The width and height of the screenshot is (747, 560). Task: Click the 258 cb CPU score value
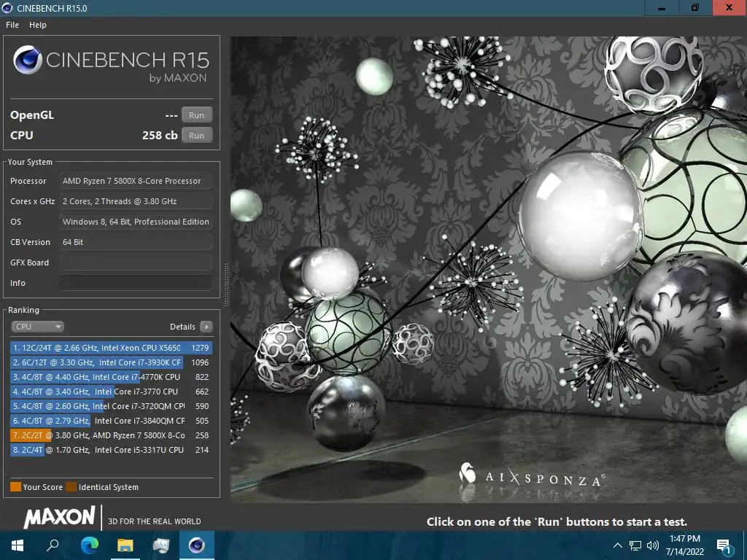tap(160, 135)
